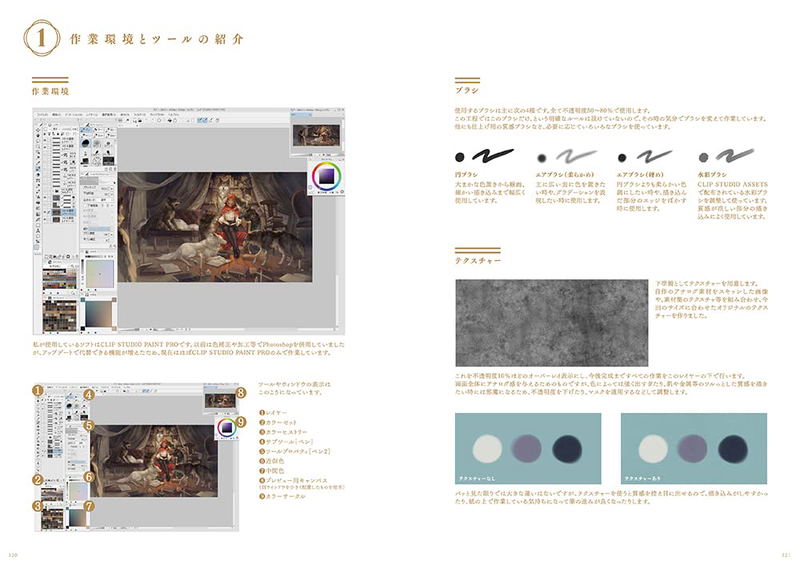Select the highlighted ペン sub tool tab in the larger screenshot
The image size is (800, 565).
86,130
